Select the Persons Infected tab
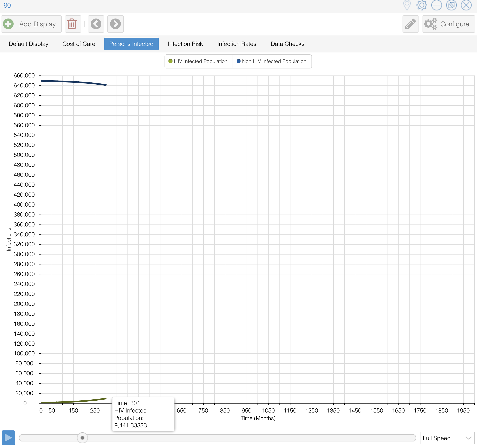477x448 pixels. click(131, 44)
